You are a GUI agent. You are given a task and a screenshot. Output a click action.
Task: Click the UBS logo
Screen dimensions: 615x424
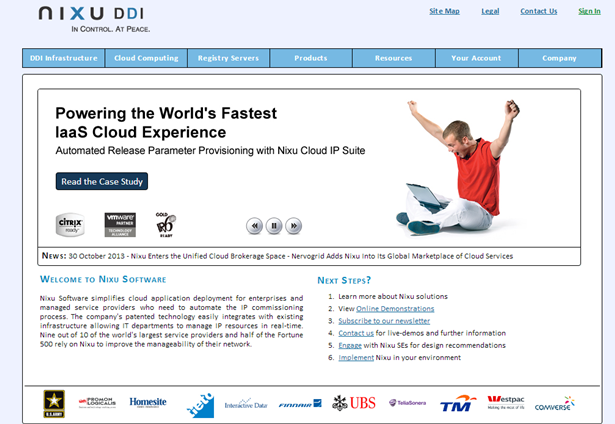354,403
